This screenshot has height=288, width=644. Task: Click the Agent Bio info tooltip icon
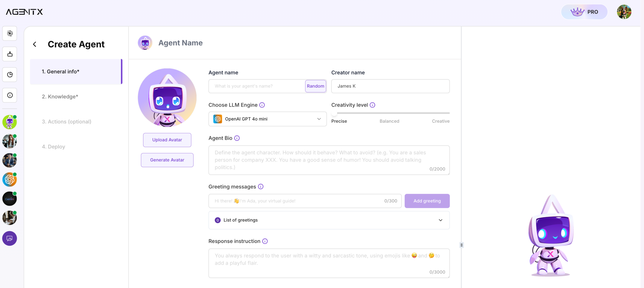click(x=237, y=138)
